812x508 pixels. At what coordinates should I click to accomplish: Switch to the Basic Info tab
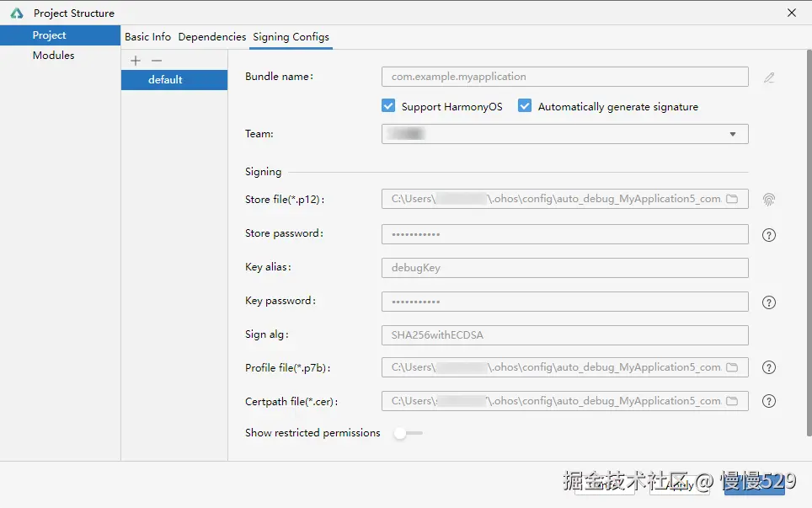(x=147, y=37)
